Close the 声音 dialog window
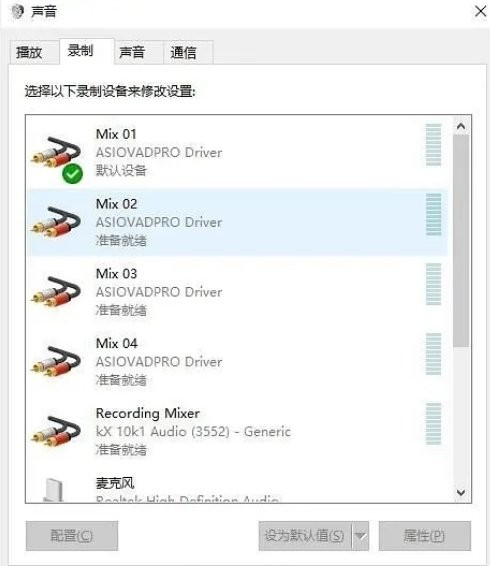 [x=480, y=11]
